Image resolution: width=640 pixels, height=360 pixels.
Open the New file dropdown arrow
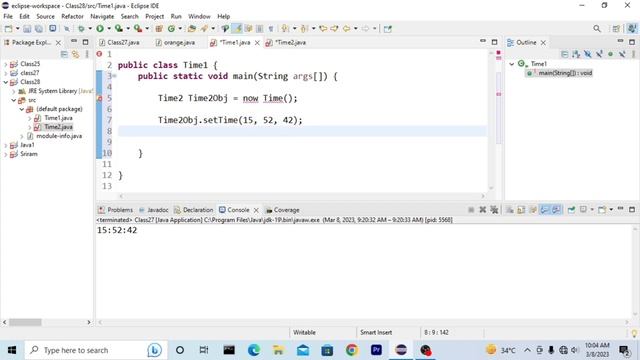(17, 29)
